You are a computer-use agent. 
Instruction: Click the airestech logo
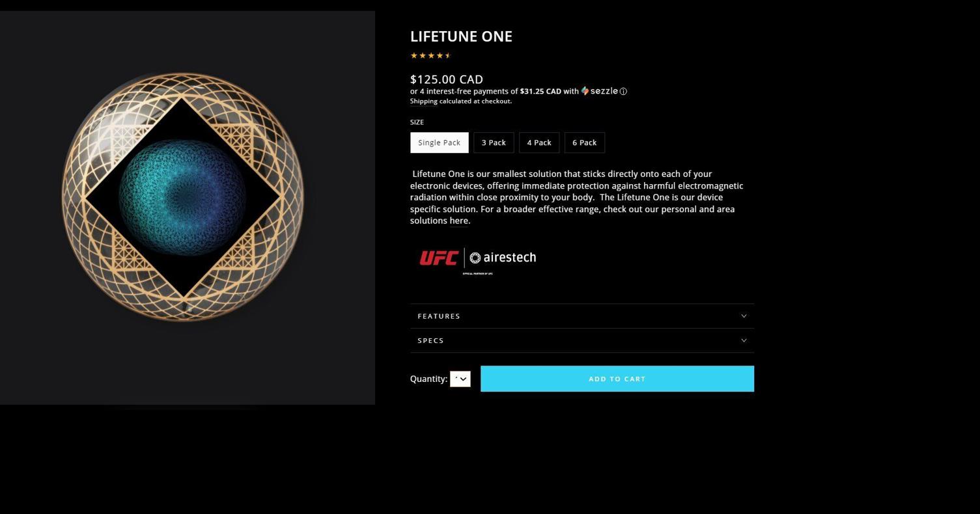click(x=503, y=258)
